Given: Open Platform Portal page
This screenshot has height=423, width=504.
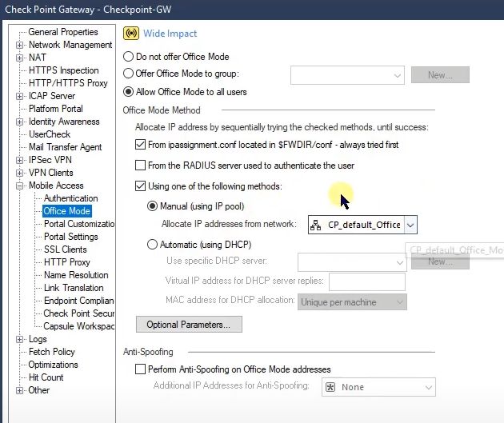Looking at the screenshot, I should (56, 109).
